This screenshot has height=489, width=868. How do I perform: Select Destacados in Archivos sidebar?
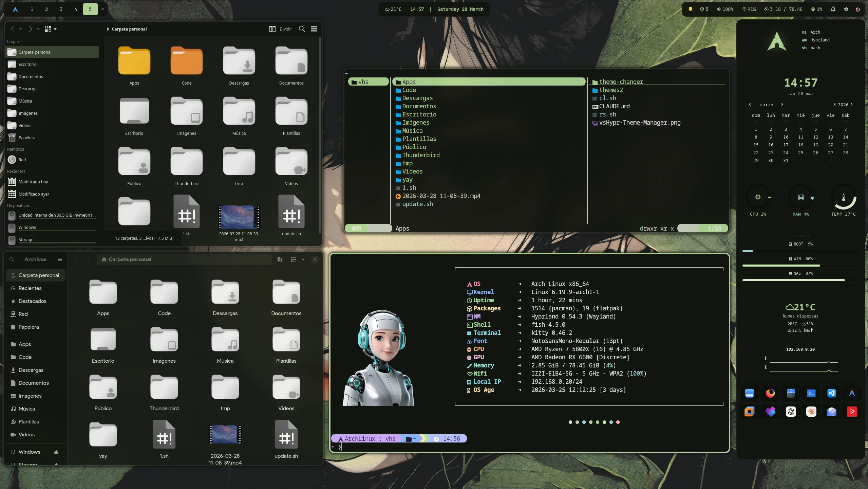[36, 301]
